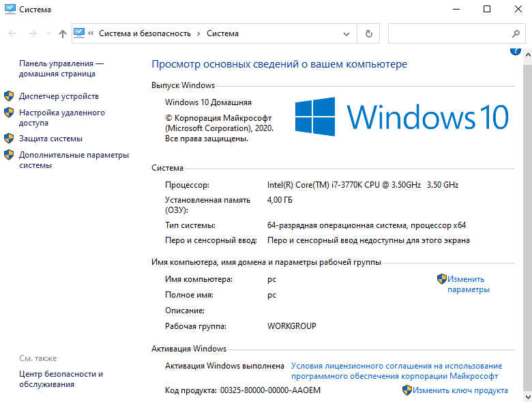Screen dimensions: 532x402
Task: Open Microsoft license terms link
Action: click(x=397, y=371)
